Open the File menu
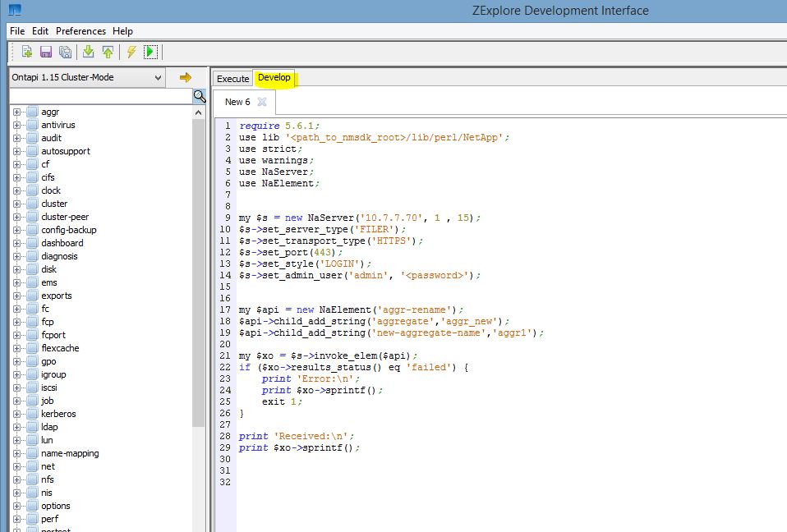The image size is (787, 532). click(16, 30)
